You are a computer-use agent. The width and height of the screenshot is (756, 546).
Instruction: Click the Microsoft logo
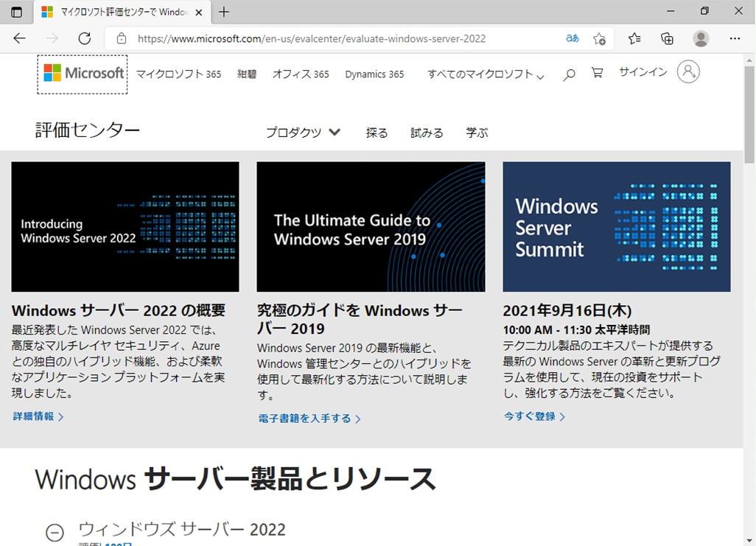click(83, 74)
